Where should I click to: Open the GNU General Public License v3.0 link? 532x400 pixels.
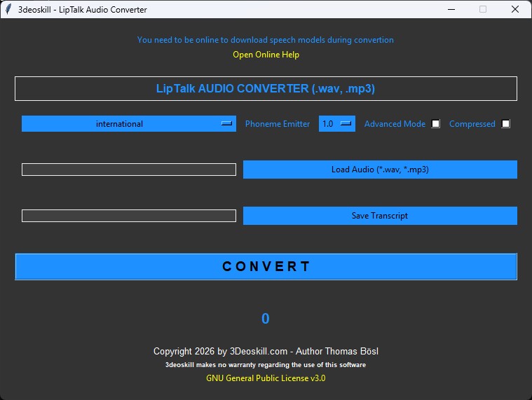(x=266, y=378)
